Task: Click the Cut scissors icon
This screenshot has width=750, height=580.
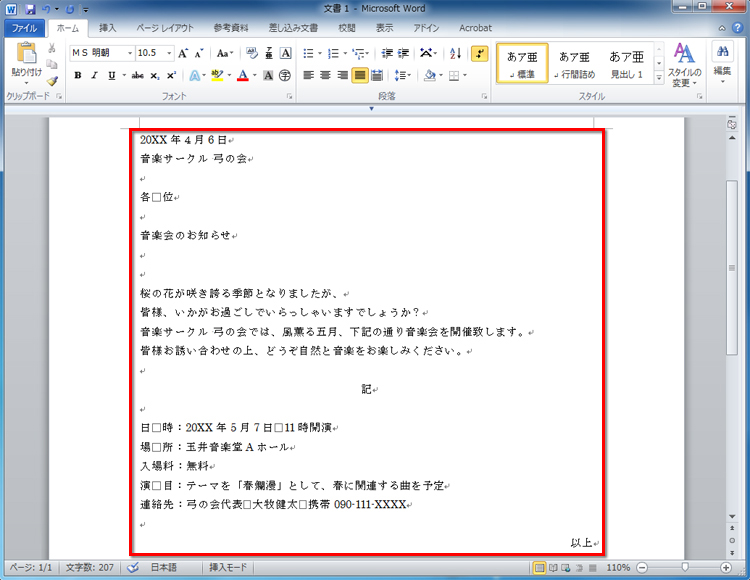Action: click(x=52, y=48)
